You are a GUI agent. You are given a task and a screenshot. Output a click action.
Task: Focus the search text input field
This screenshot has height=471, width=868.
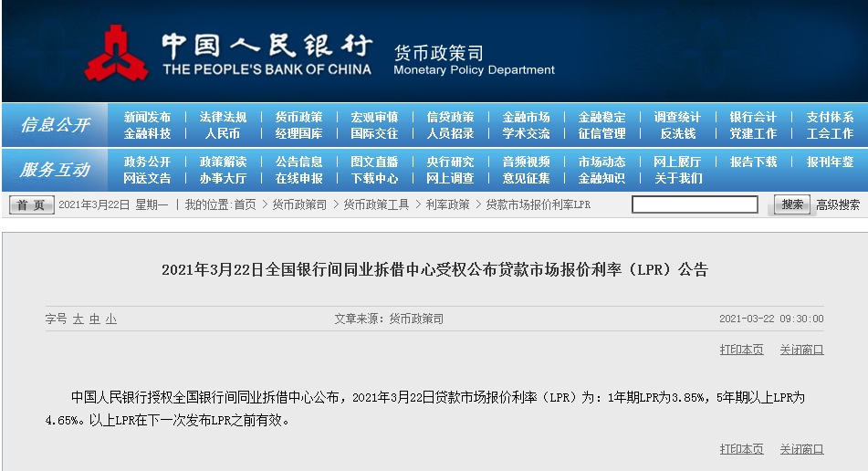coord(695,204)
